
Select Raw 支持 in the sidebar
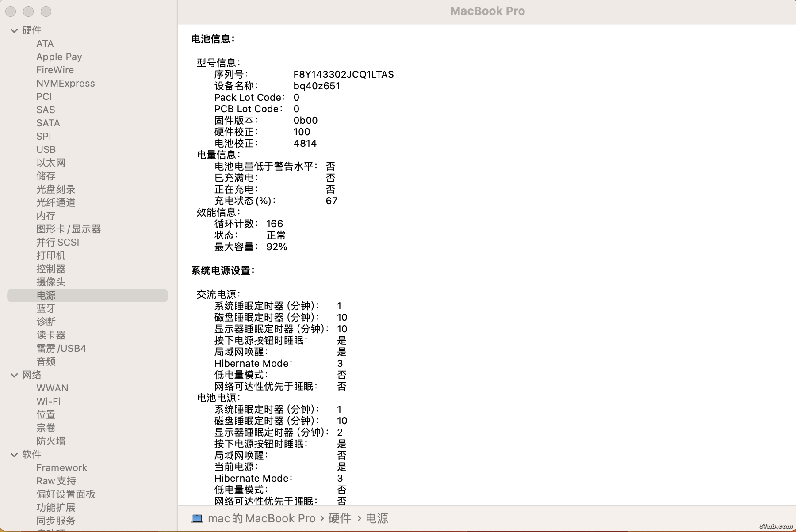(56, 481)
